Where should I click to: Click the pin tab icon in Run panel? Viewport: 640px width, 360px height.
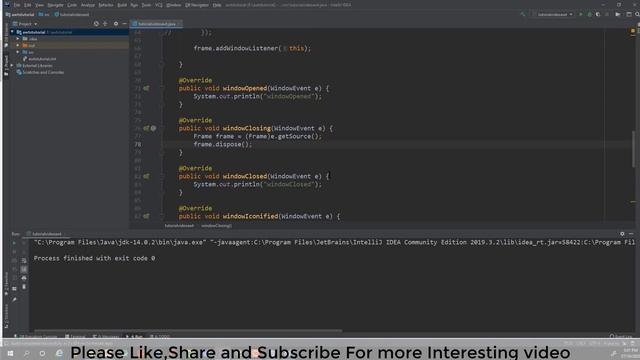(x=14, y=300)
